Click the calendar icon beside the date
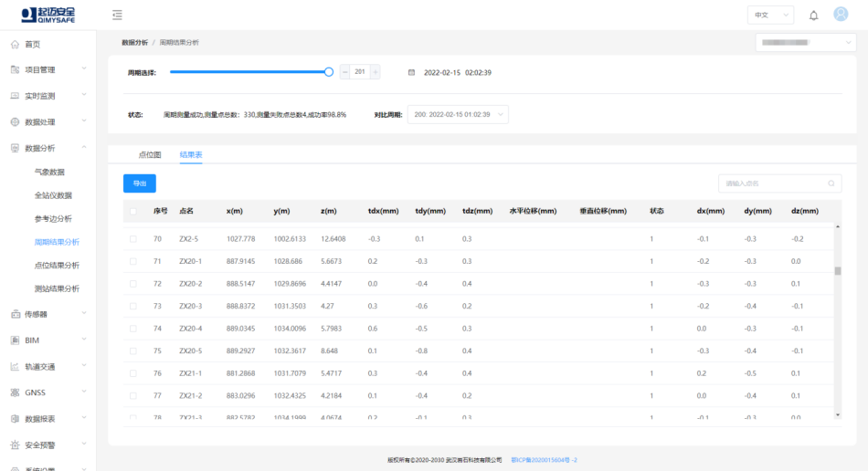 pyautogui.click(x=411, y=72)
